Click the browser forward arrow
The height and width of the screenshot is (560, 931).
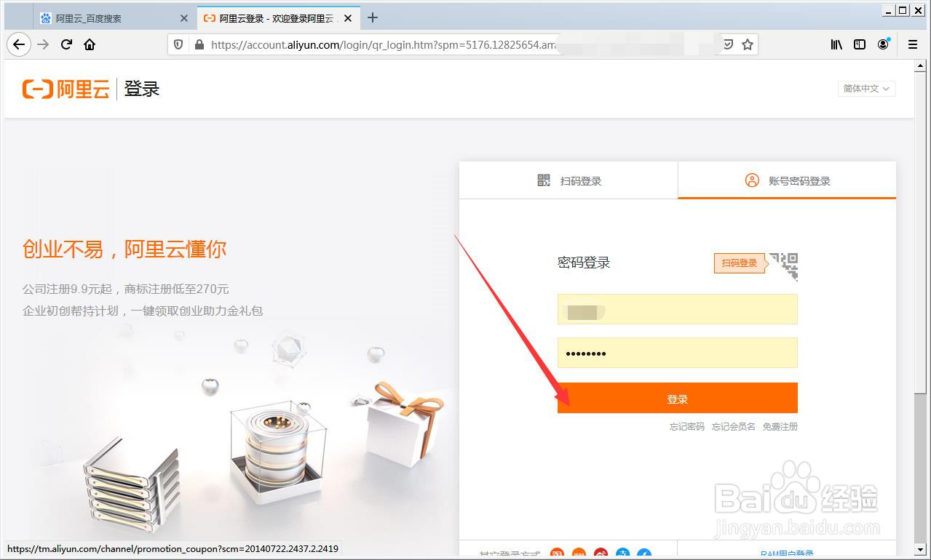[43, 44]
